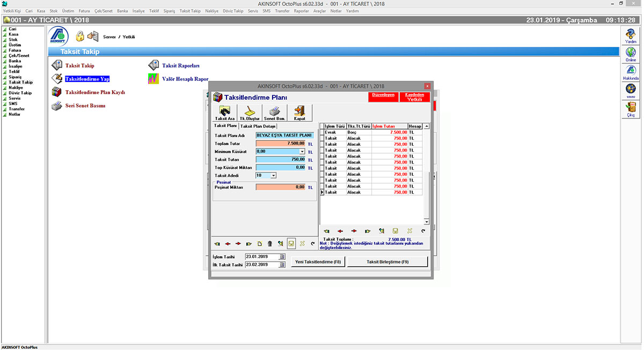
Task: Click Yeni Taksitlendirme (F8) button
Action: click(x=318, y=262)
